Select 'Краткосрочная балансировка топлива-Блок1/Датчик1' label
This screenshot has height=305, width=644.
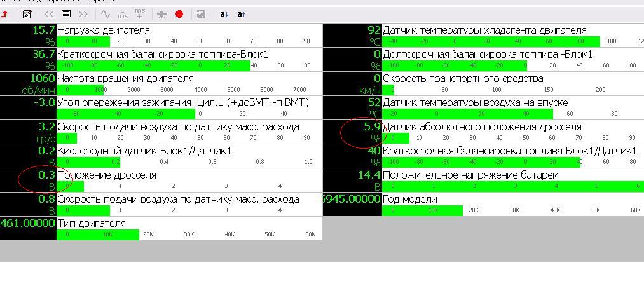point(510,151)
